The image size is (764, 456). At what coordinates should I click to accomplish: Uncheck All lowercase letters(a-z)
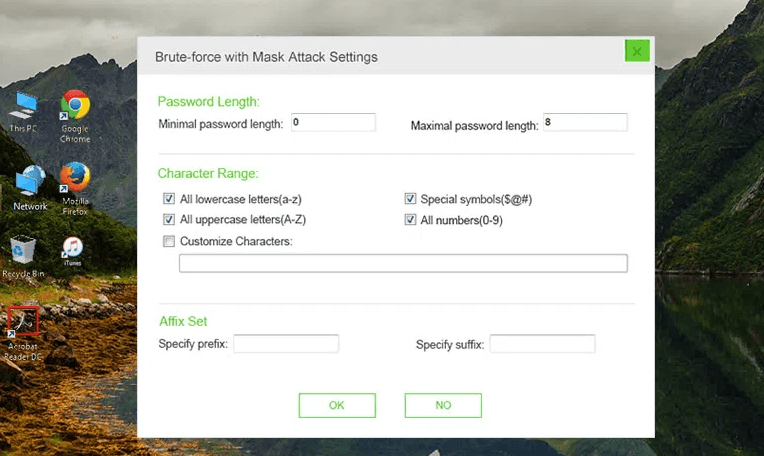(169, 199)
